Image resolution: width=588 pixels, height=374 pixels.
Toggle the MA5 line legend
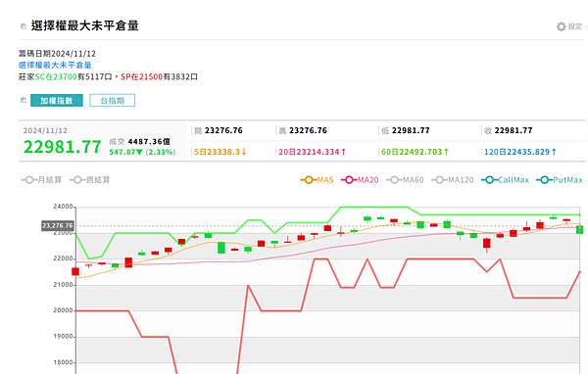pos(317,180)
